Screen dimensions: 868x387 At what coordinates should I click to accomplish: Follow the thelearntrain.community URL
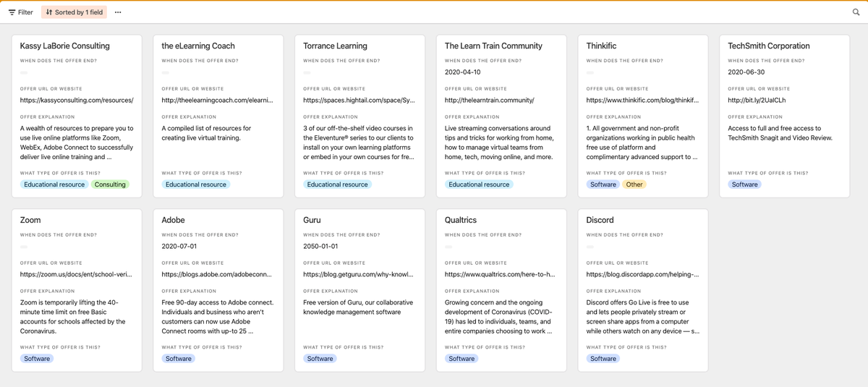coord(489,101)
